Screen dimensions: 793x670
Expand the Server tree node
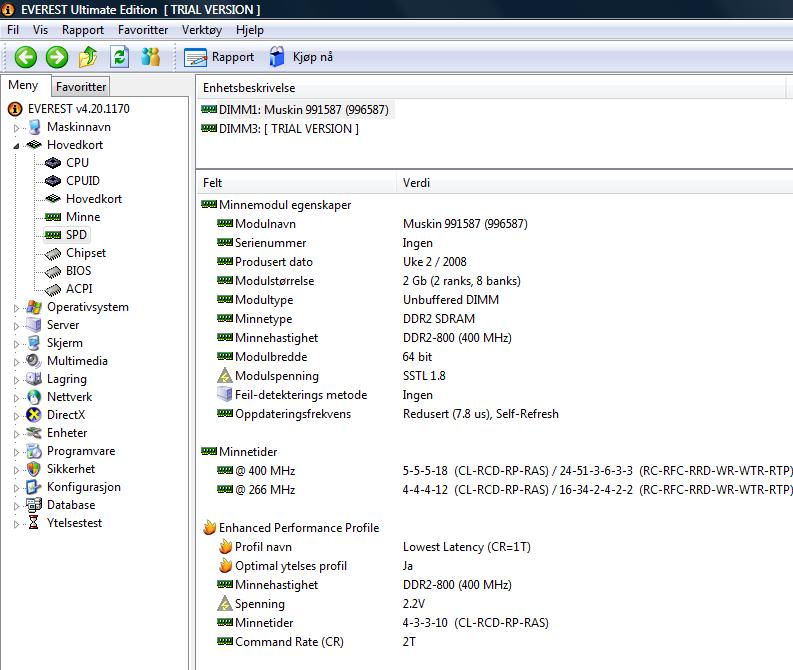(x=16, y=326)
